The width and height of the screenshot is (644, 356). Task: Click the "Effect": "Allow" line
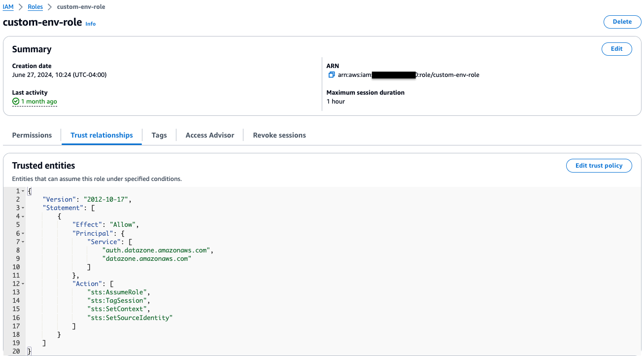pos(106,225)
